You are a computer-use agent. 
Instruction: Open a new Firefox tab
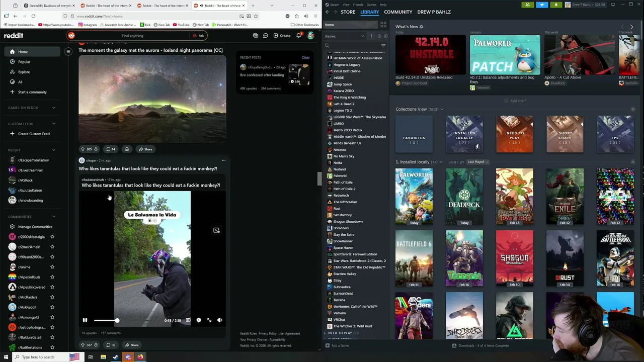tap(253, 6)
